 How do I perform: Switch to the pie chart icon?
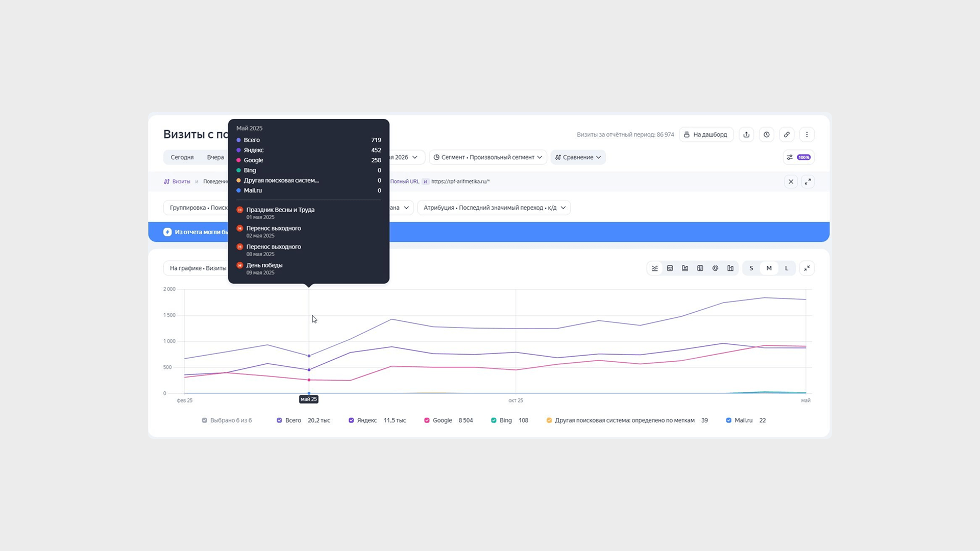(715, 268)
